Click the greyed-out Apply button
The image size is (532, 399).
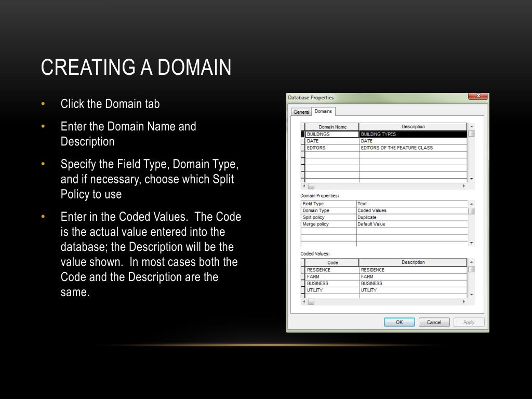click(469, 322)
